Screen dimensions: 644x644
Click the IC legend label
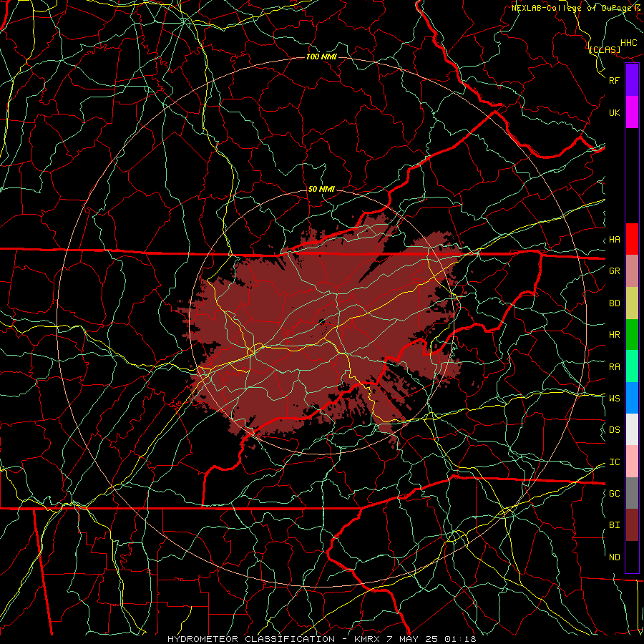pyautogui.click(x=614, y=462)
